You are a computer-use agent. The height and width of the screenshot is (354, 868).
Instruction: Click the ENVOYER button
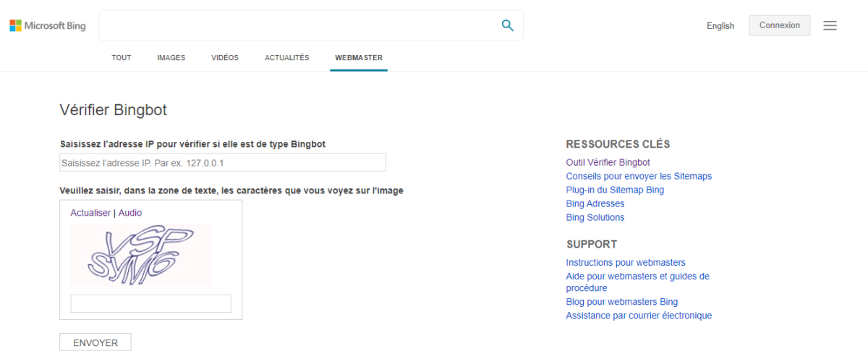coord(95,342)
